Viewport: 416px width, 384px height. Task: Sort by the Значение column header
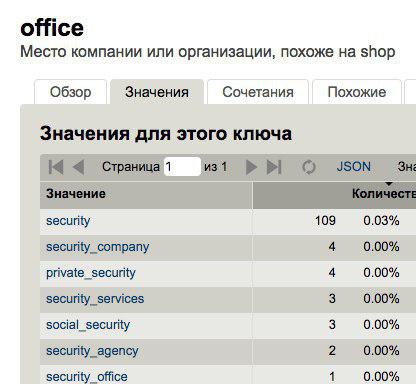pos(76,194)
